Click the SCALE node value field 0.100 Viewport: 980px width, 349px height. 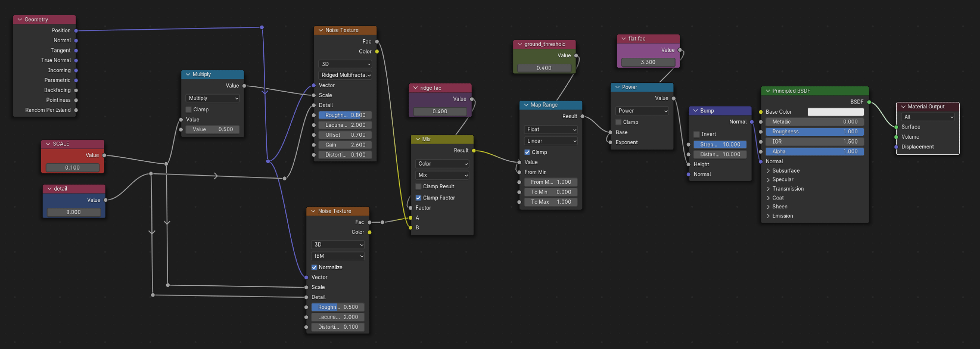pos(73,168)
